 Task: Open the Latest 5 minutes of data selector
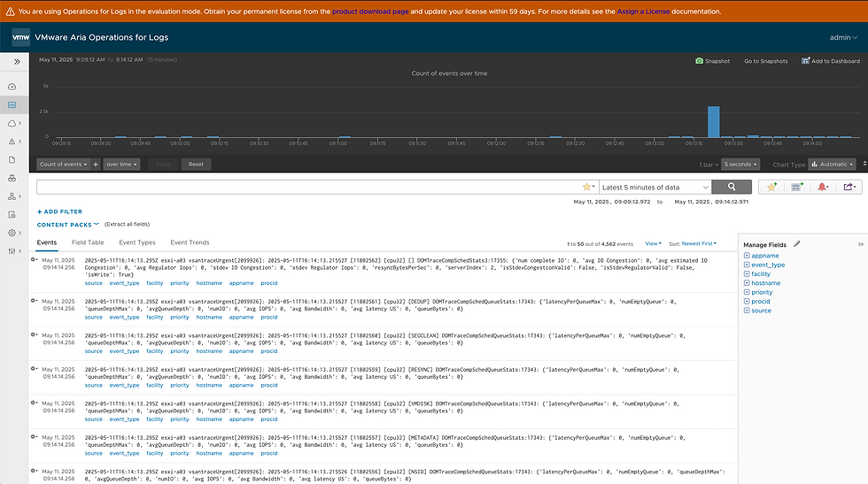point(655,187)
